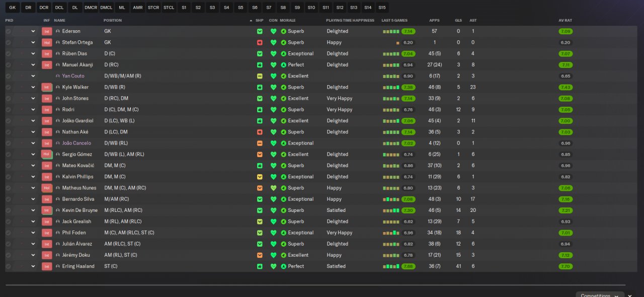Sort by the POSITION column header

click(113, 20)
